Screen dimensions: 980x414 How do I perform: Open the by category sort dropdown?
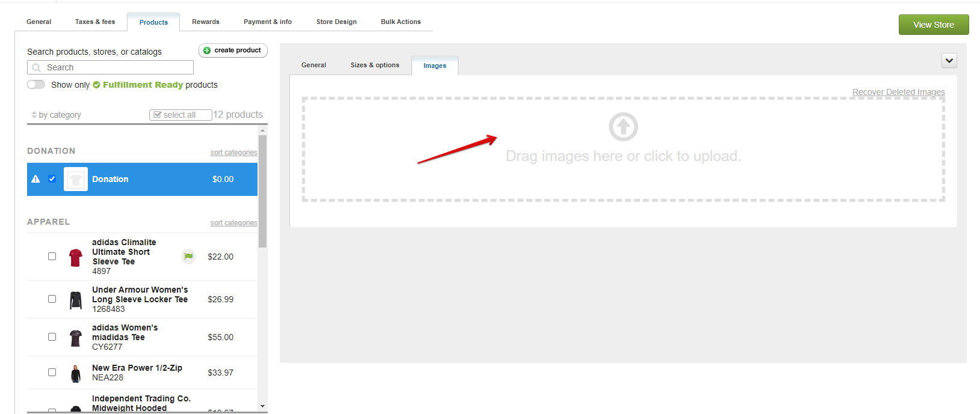click(56, 115)
